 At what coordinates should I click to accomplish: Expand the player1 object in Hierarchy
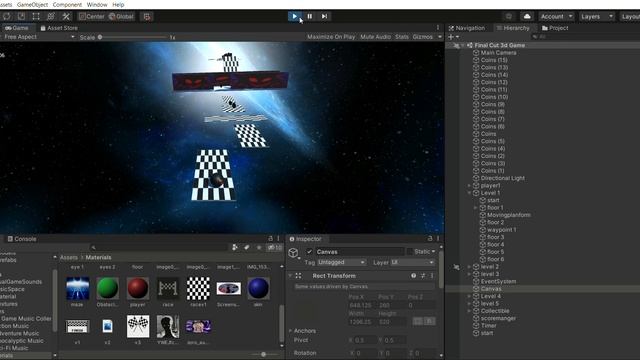(469, 186)
